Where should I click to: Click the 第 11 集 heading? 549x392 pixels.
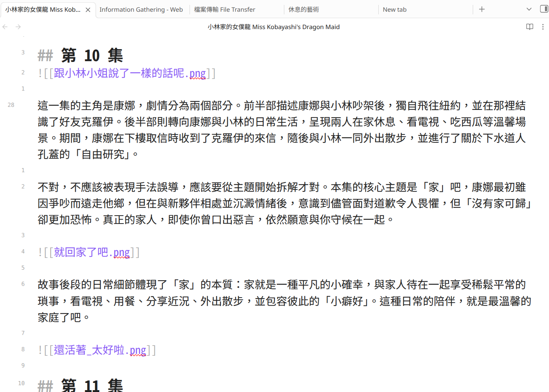92,385
